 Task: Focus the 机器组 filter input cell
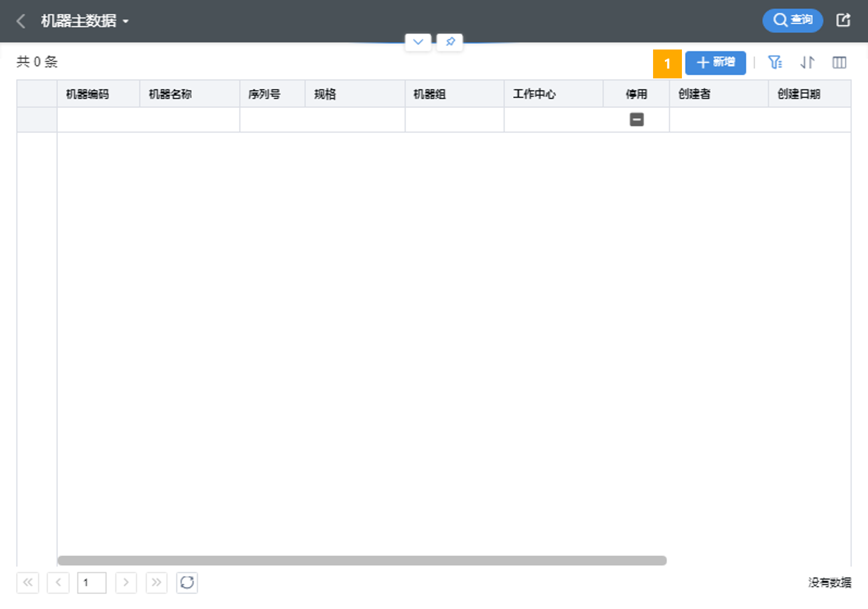coord(455,120)
